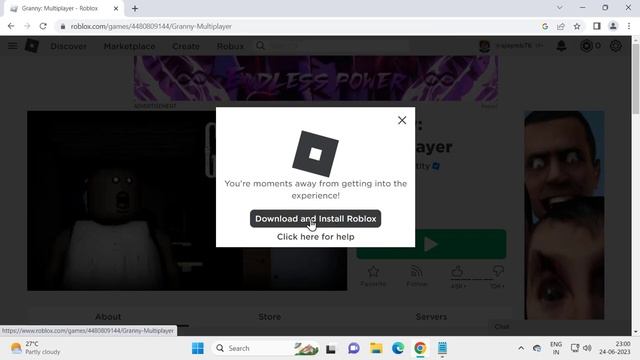Dislike the game with thumbs down
This screenshot has width=640, height=360.
[x=498, y=271]
